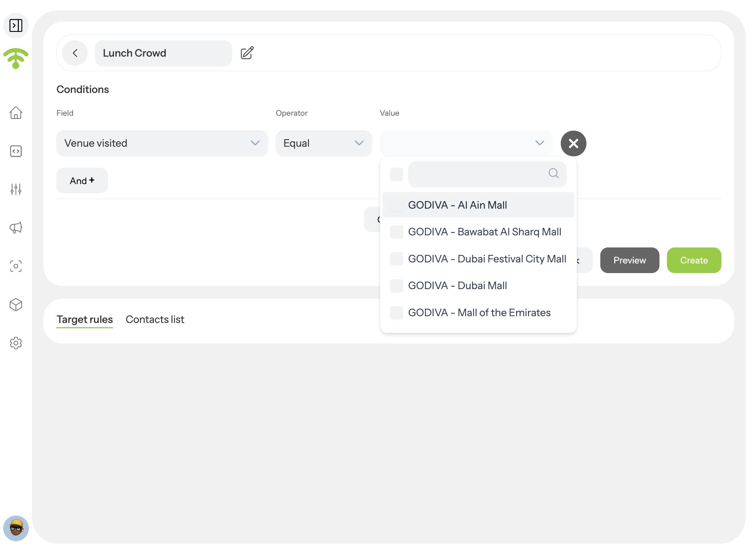Open the code embed sidebar icon
The width and height of the screenshot is (756, 554).
pyautogui.click(x=16, y=151)
